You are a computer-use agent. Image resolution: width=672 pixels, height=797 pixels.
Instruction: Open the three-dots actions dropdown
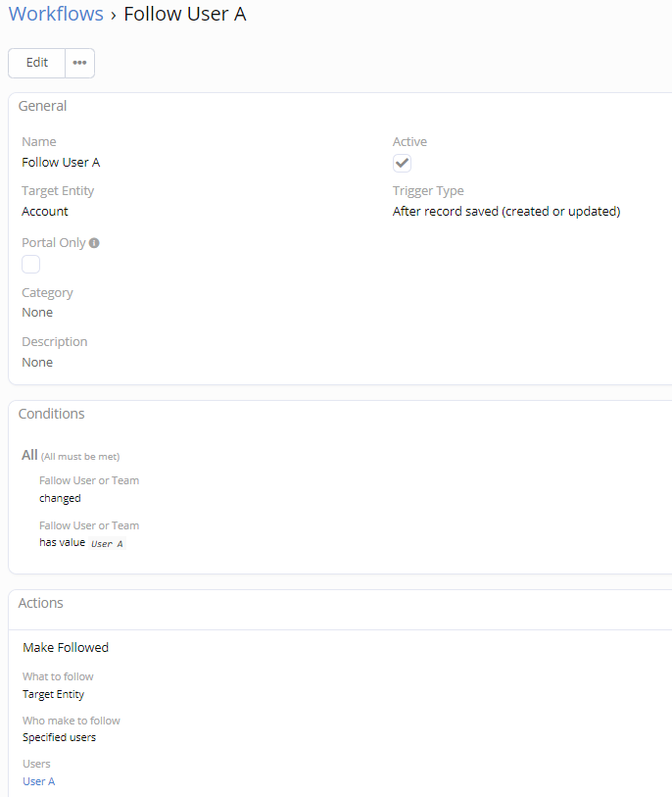(79, 63)
